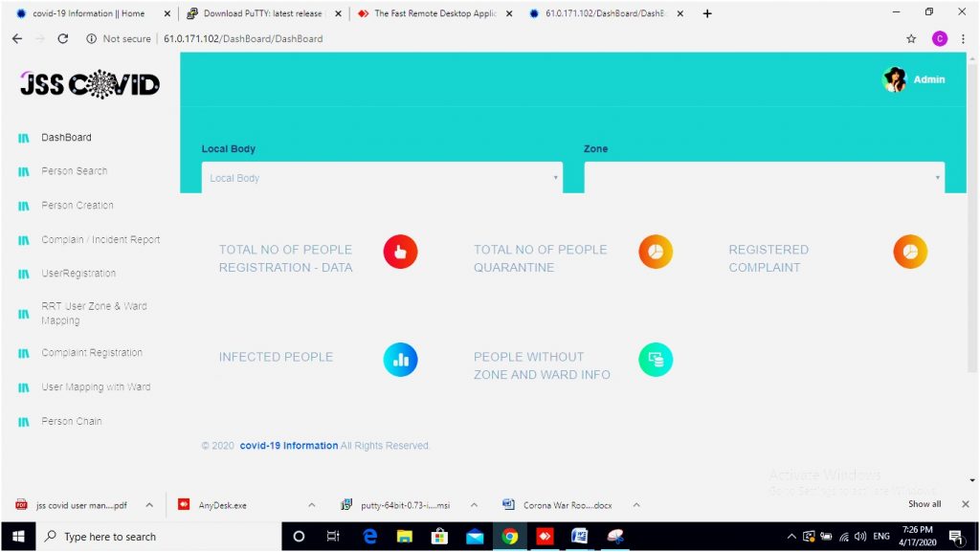Open the Windows Start menu
Viewport: 980px width, 552px height.
pos(18,537)
